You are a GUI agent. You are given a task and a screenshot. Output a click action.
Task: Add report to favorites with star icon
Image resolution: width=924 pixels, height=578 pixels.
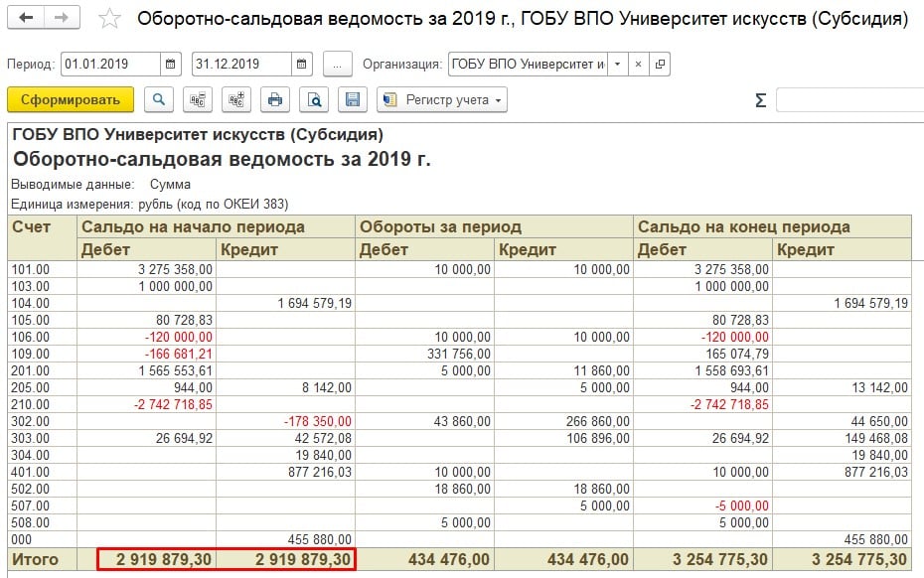tap(110, 20)
